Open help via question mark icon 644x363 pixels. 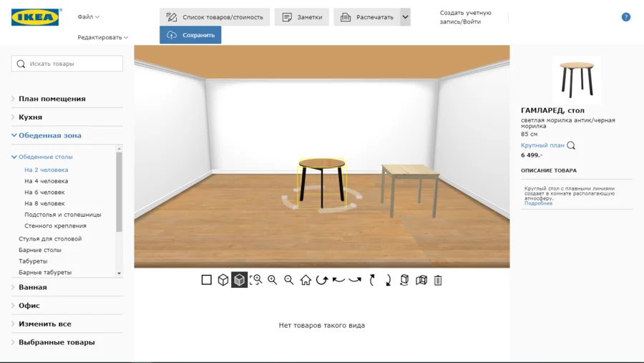click(x=626, y=17)
